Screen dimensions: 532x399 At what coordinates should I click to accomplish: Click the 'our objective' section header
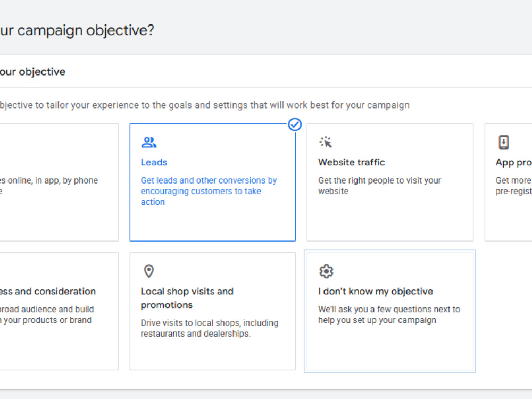point(32,72)
